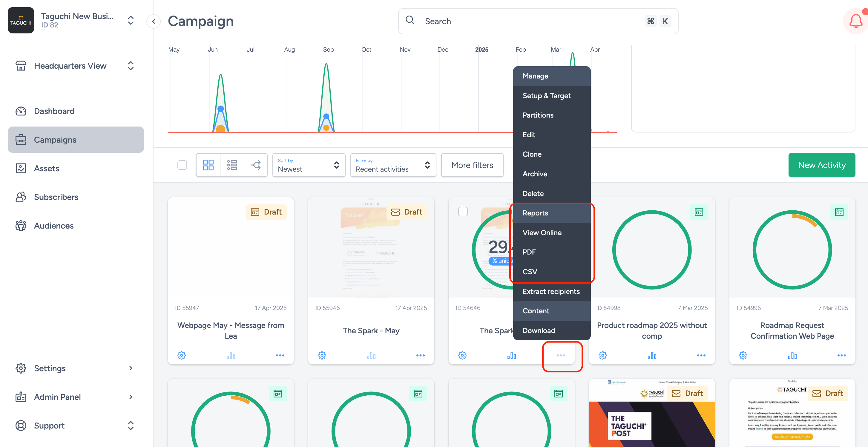Expand the Headquarters View selector
868x447 pixels.
coord(131,66)
